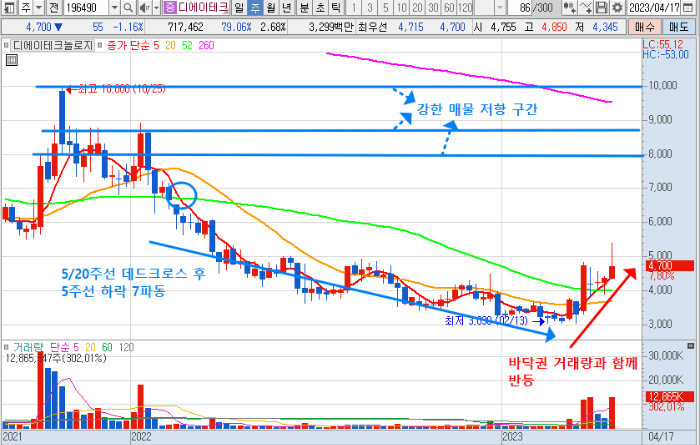Click the 매도 sell button
Image resolution: width=700 pixels, height=445 pixels.
coord(679,27)
